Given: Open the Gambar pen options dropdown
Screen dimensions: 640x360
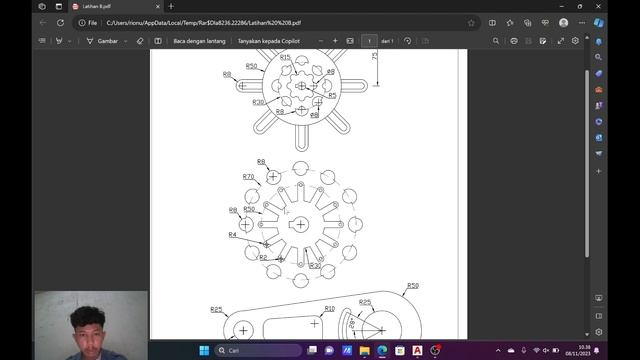Looking at the screenshot, I should pos(125,41).
